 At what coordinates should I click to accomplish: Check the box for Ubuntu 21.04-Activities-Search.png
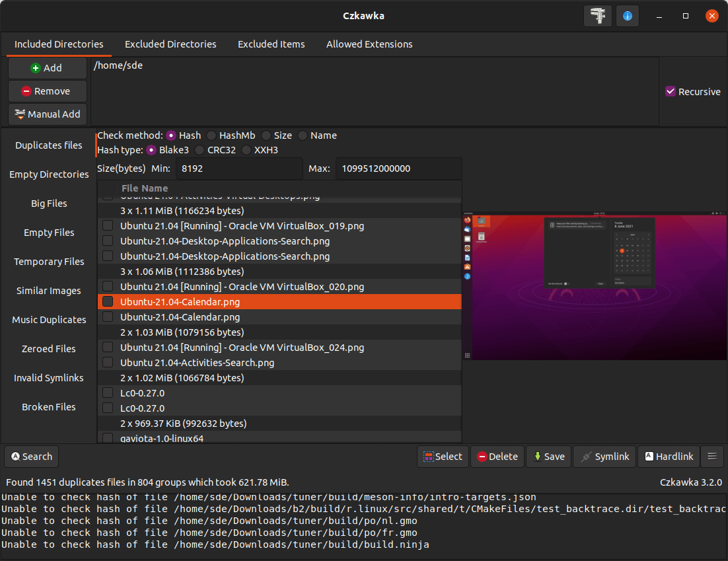point(108,363)
